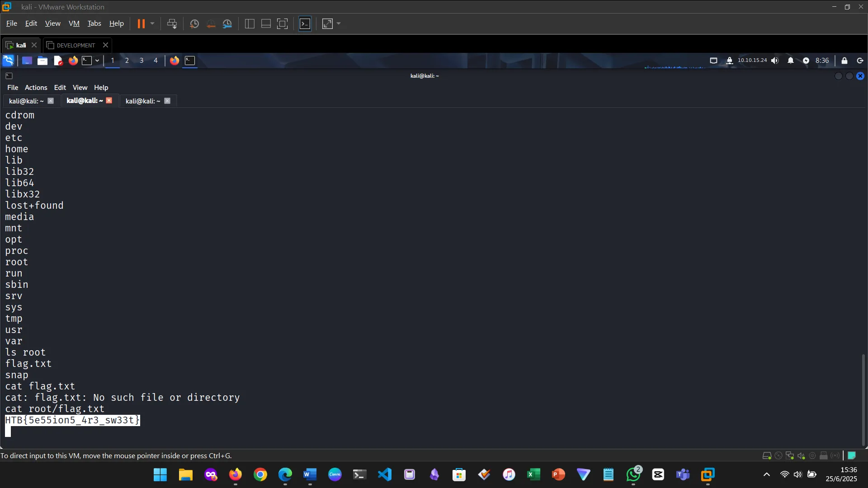Viewport: 868px width, 488px height.
Task: Close the third kali@kali terminal tab
Action: [x=167, y=101]
